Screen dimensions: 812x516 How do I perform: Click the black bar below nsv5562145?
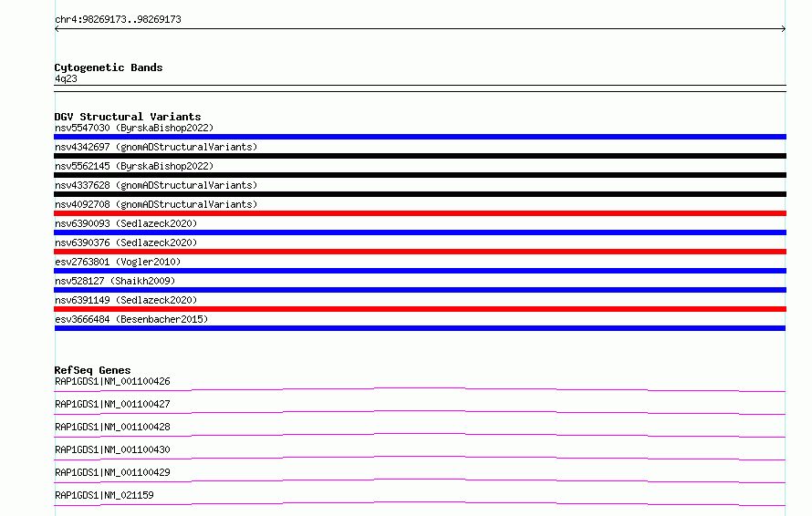(420, 175)
